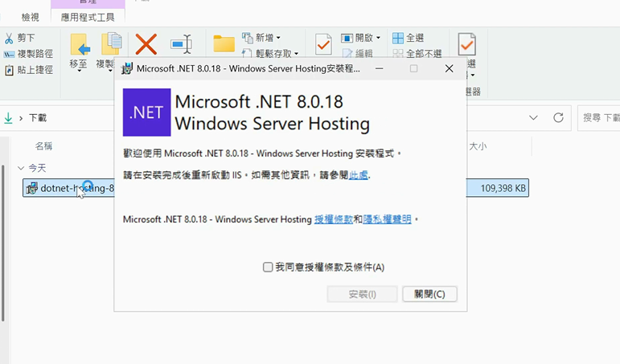
Task: Click the .NET purple logo in installer
Action: pyautogui.click(x=146, y=112)
